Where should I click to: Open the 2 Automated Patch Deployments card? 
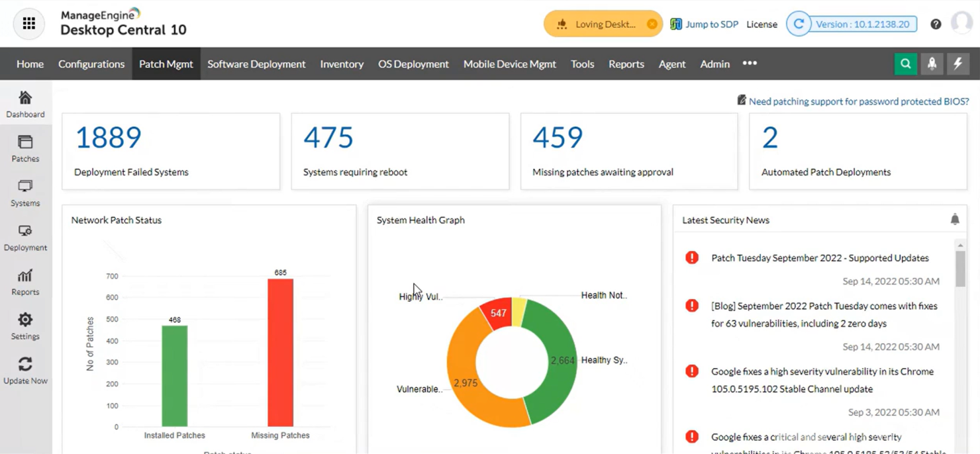pos(859,152)
